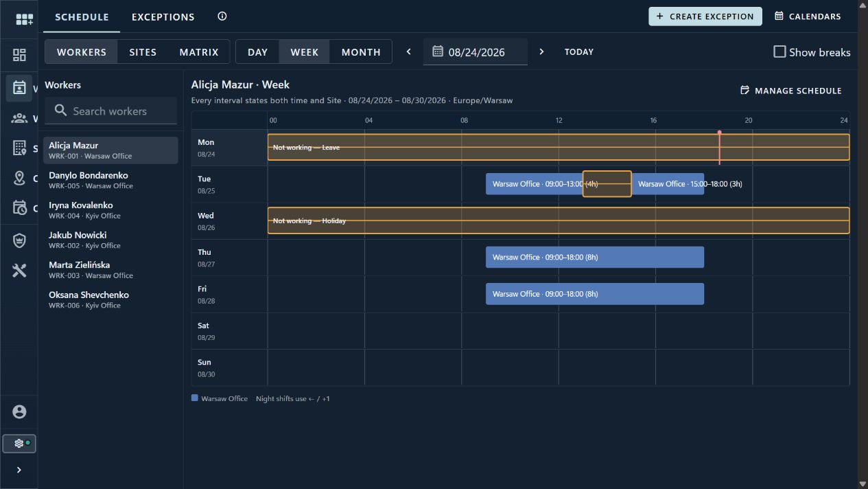Expand the sidebar with the chevron
This screenshot has height=489, width=868.
19,470
